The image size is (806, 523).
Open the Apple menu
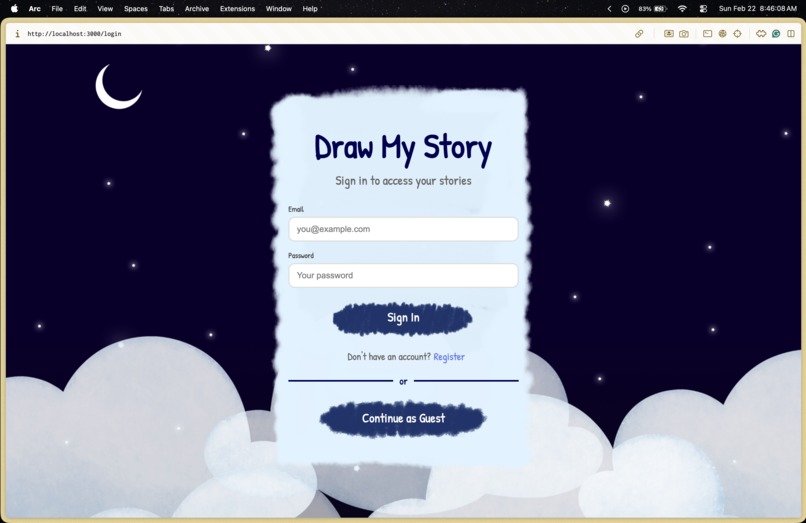14,8
